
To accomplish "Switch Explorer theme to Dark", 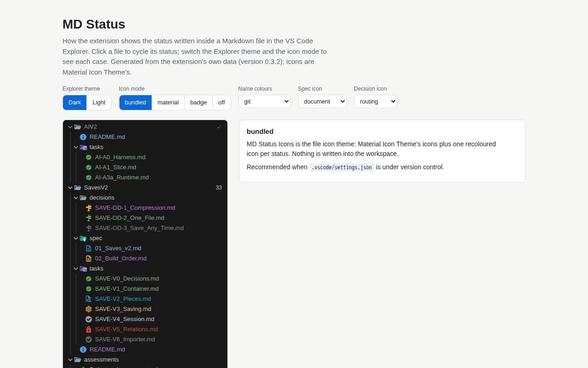I will 75,103.
